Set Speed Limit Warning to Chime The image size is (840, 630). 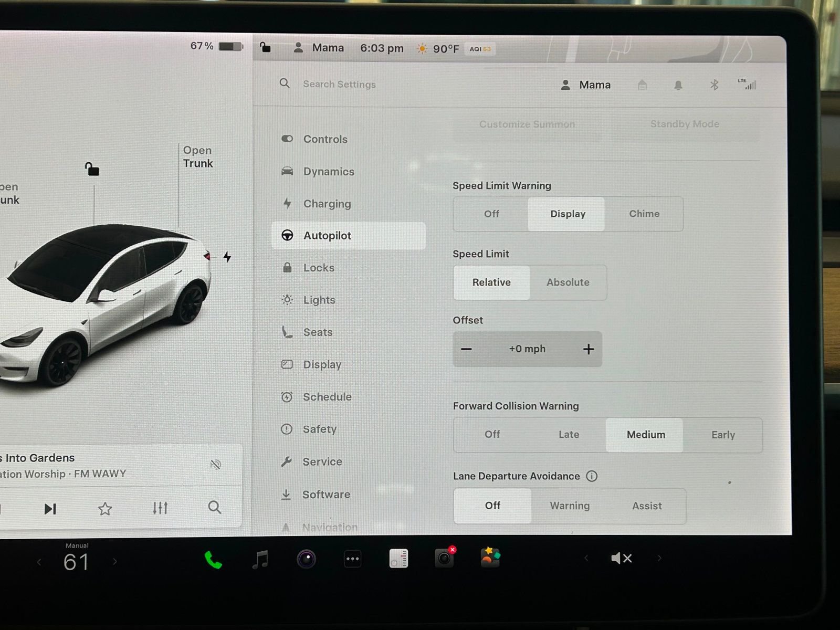pos(644,214)
